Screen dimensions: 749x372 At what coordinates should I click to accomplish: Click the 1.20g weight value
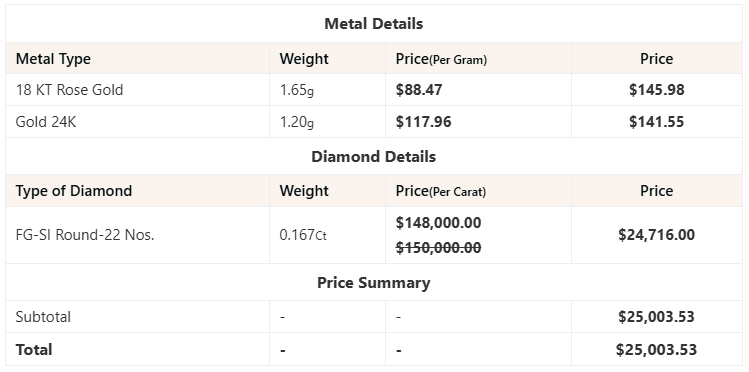pos(297,122)
